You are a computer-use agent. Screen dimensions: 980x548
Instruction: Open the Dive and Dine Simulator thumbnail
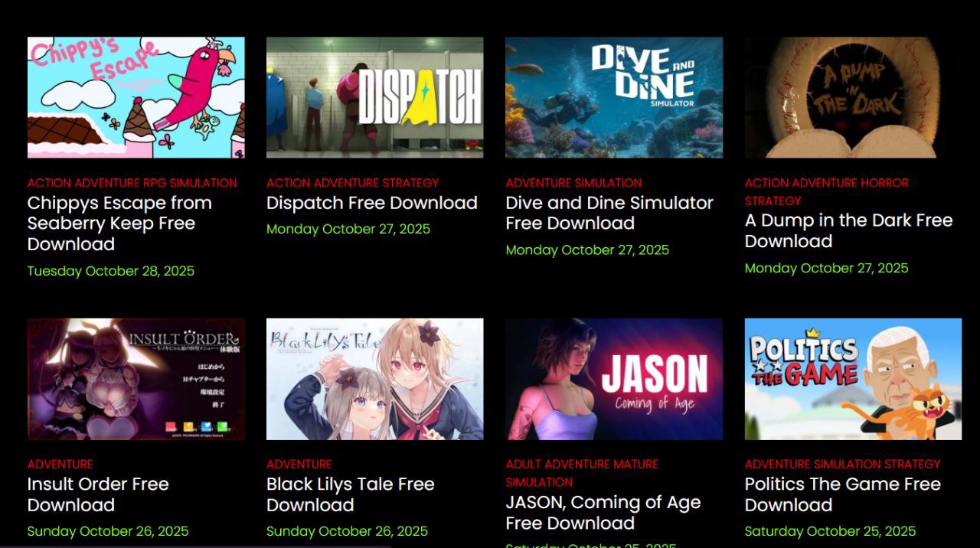pos(614,97)
